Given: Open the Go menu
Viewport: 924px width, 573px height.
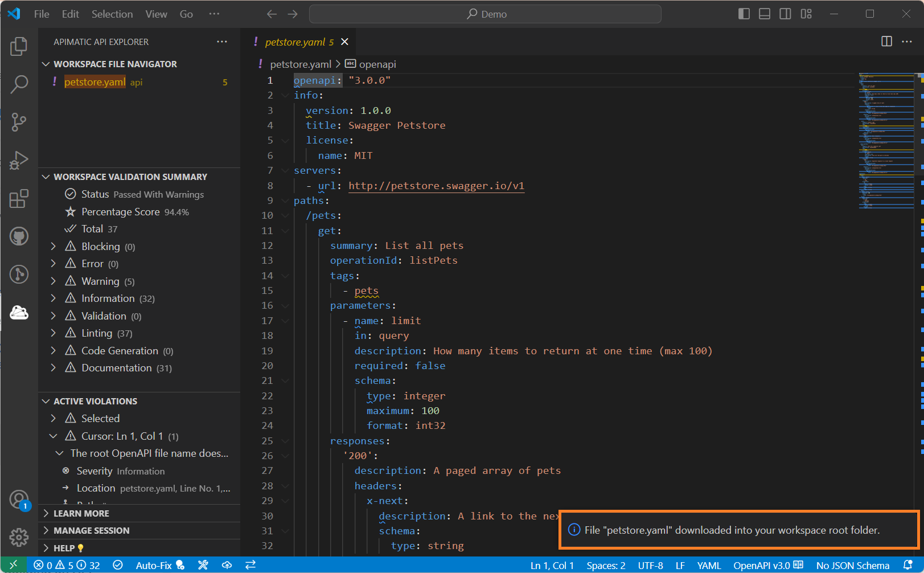Looking at the screenshot, I should pyautogui.click(x=186, y=14).
